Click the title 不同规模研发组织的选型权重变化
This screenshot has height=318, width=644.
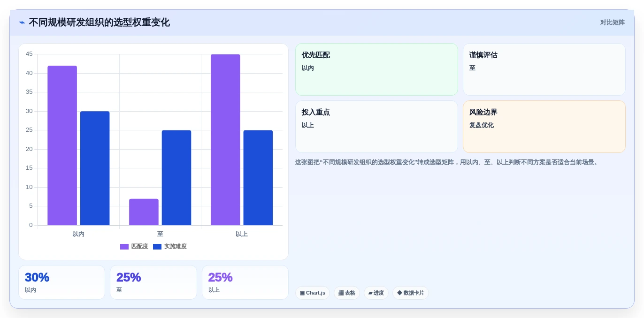(x=99, y=23)
